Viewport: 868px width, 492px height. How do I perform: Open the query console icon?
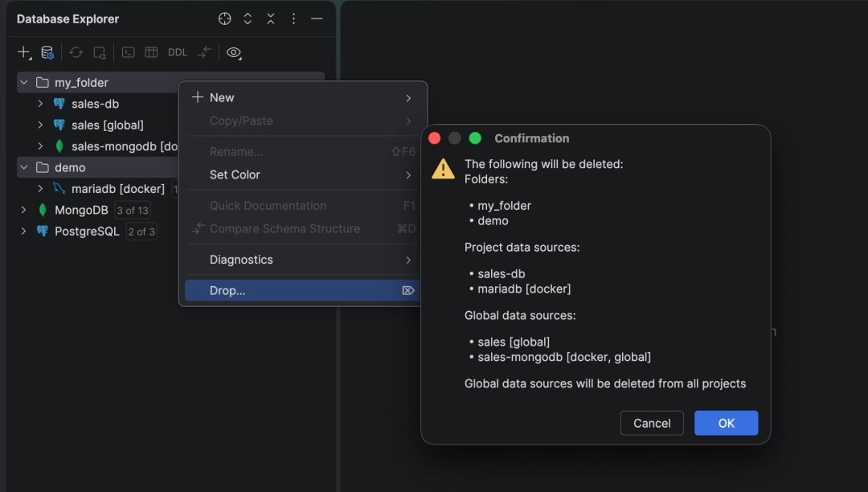[128, 52]
